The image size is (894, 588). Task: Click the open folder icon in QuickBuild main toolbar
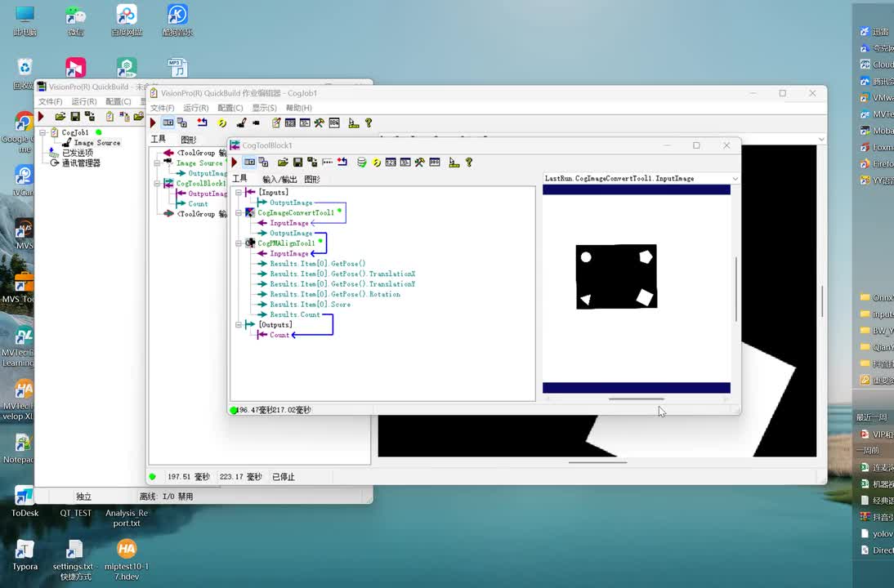tap(60, 116)
